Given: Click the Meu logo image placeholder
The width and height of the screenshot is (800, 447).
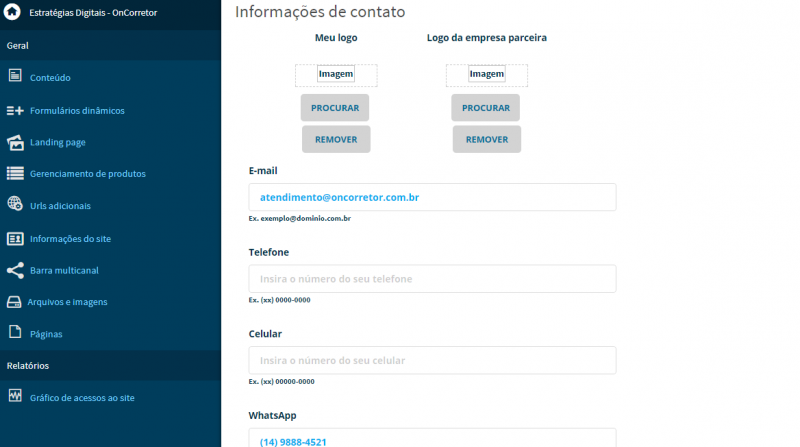Looking at the screenshot, I should [336, 75].
